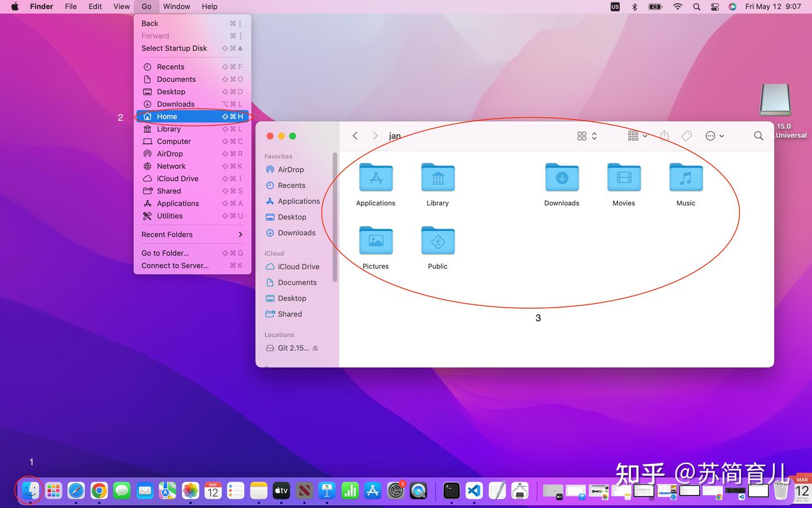Select the mounted disk icon on the desktop

tap(775, 100)
